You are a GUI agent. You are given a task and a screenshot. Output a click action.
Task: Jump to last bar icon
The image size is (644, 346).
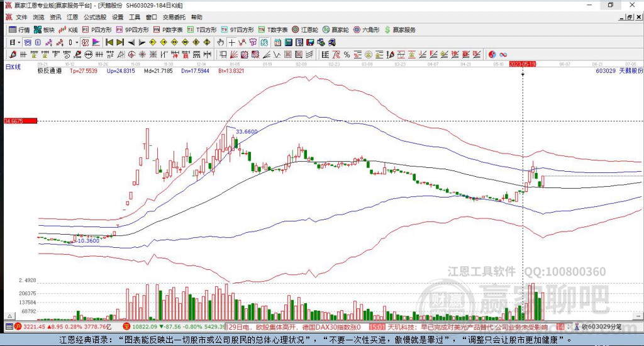[x=120, y=42]
